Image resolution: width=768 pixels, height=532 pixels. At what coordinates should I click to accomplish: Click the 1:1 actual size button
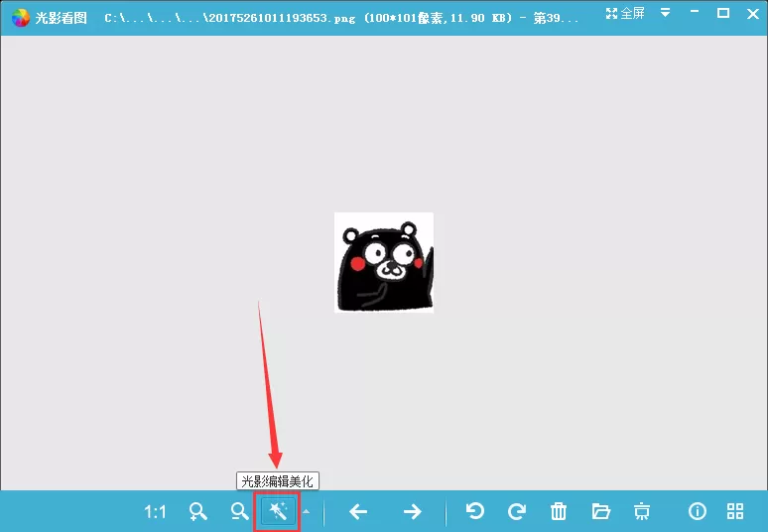pyautogui.click(x=155, y=512)
